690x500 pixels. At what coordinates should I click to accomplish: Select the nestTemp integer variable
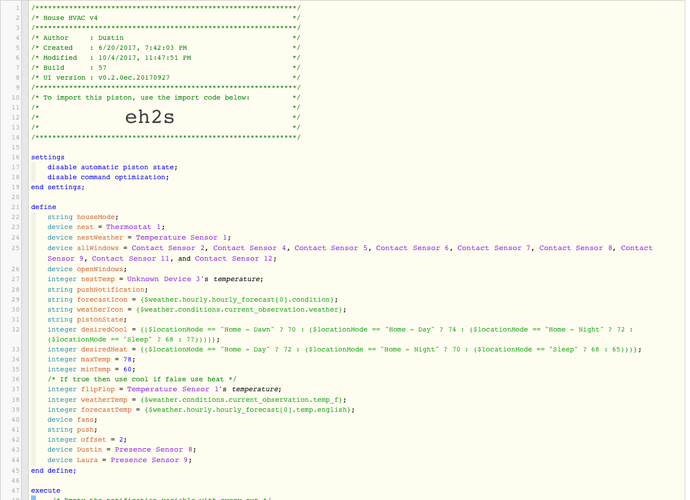[x=98, y=279]
